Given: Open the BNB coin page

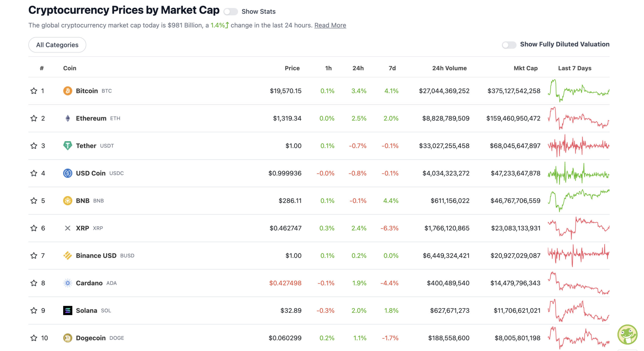Looking at the screenshot, I should point(83,201).
